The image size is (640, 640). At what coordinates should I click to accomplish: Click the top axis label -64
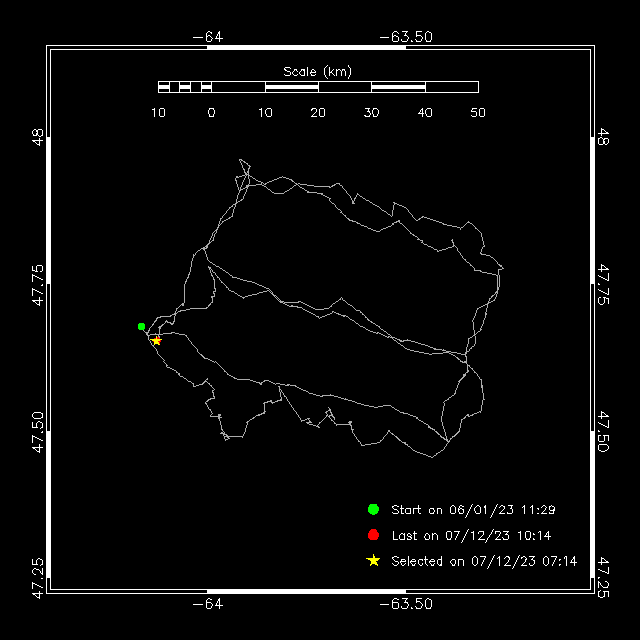(208, 37)
